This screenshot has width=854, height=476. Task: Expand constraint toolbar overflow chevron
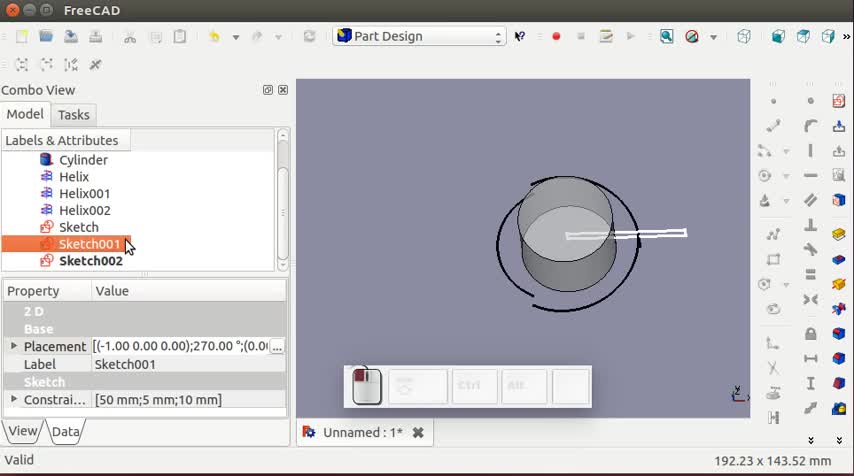810,440
